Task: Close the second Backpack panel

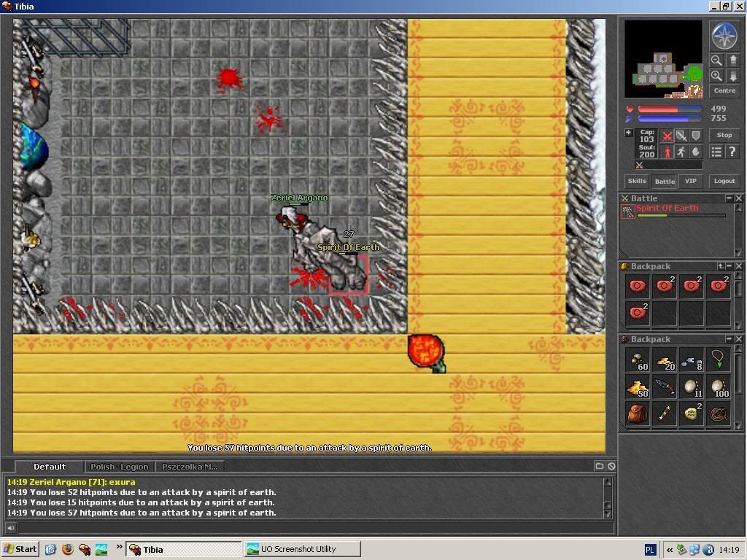Action: 738,339
